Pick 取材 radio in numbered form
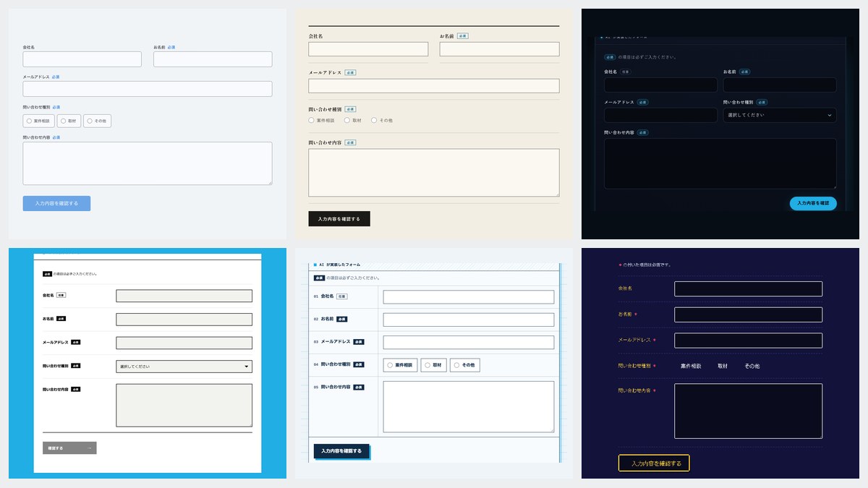 (x=434, y=366)
